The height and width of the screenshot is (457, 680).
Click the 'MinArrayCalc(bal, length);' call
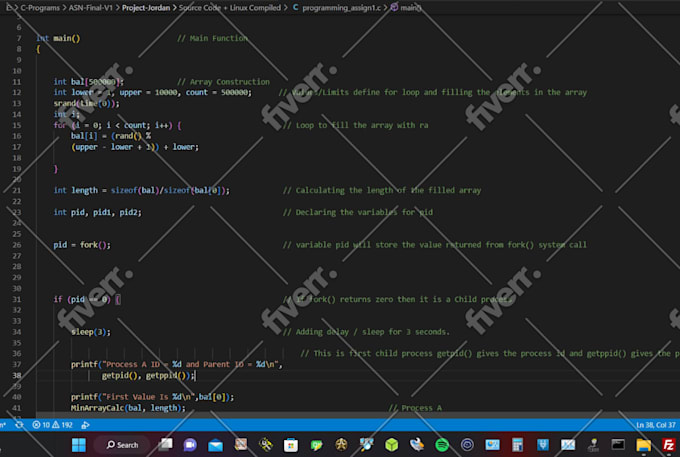coord(128,408)
